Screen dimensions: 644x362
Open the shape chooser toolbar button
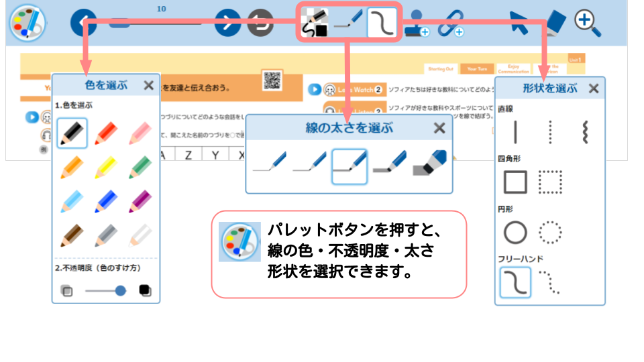(382, 23)
